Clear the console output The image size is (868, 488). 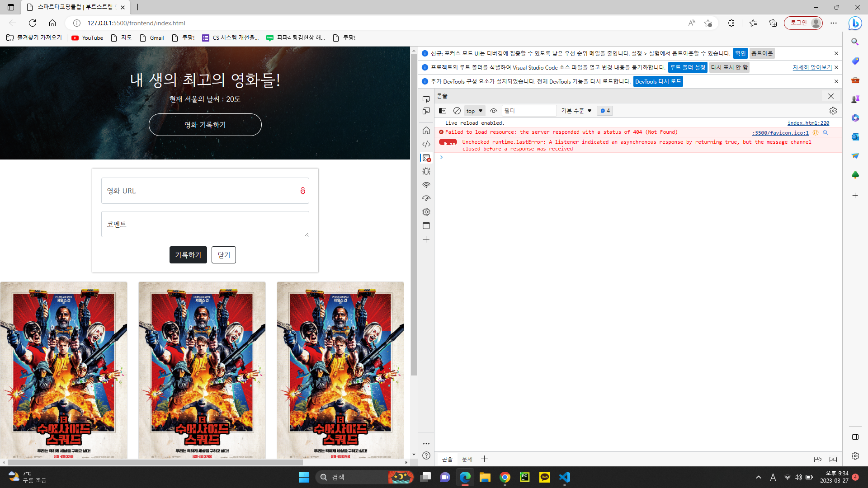coord(457,111)
